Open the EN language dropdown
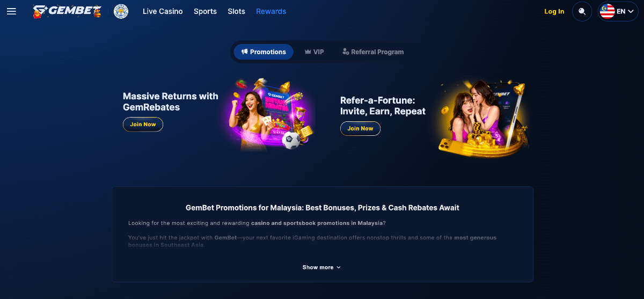 point(618,11)
